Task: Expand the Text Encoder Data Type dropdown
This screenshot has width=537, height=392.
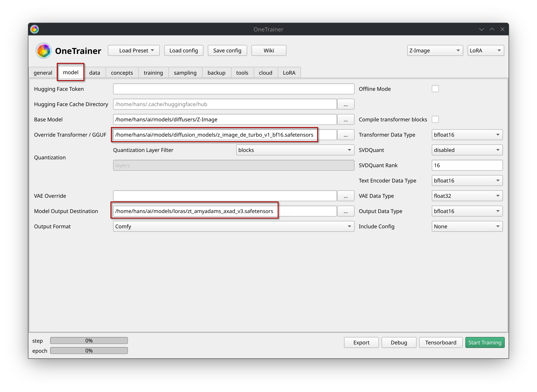Action: click(x=467, y=181)
